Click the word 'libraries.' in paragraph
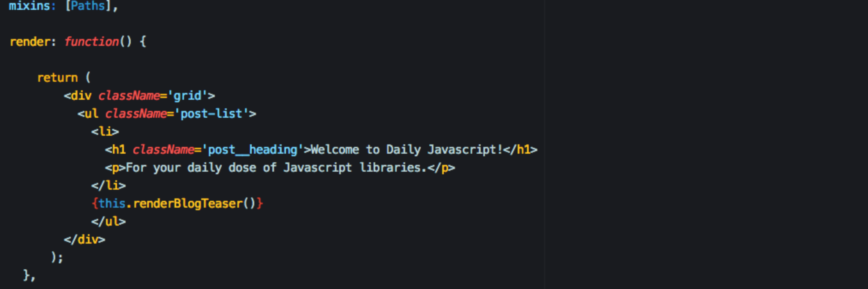 tap(393, 167)
